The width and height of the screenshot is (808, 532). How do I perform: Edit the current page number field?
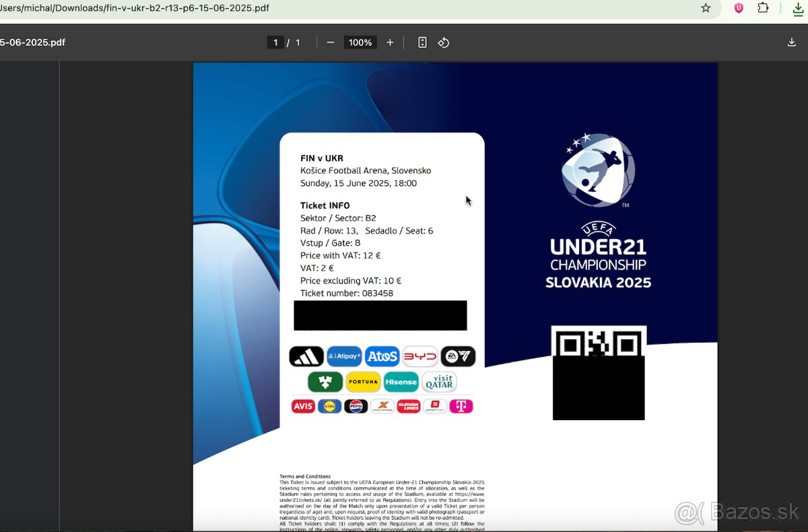tap(275, 42)
